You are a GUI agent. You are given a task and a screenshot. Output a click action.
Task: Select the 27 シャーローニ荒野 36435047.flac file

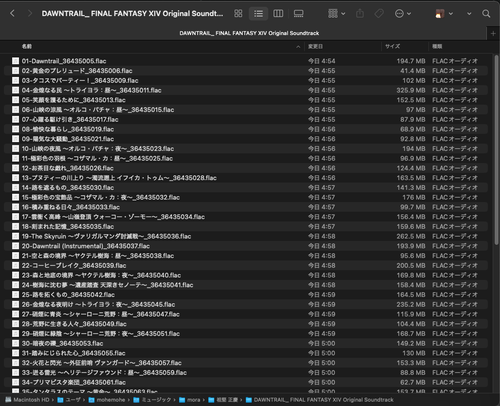pos(246,314)
